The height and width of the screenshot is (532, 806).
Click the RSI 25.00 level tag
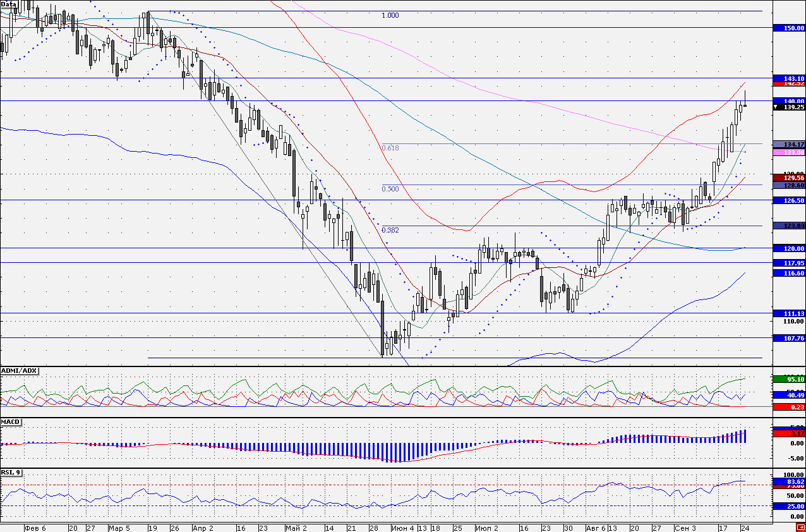(x=789, y=506)
